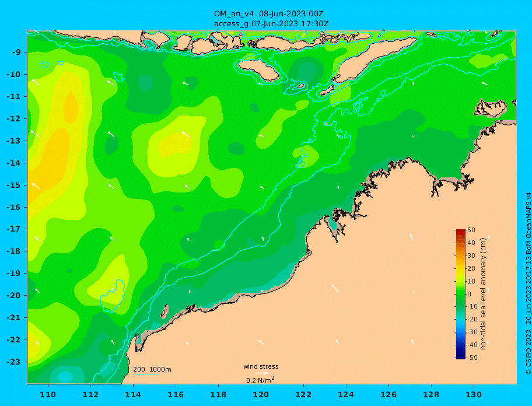This screenshot has height=406, width=532.
Task: Click the longitude axis label 122
Action: 303,395
